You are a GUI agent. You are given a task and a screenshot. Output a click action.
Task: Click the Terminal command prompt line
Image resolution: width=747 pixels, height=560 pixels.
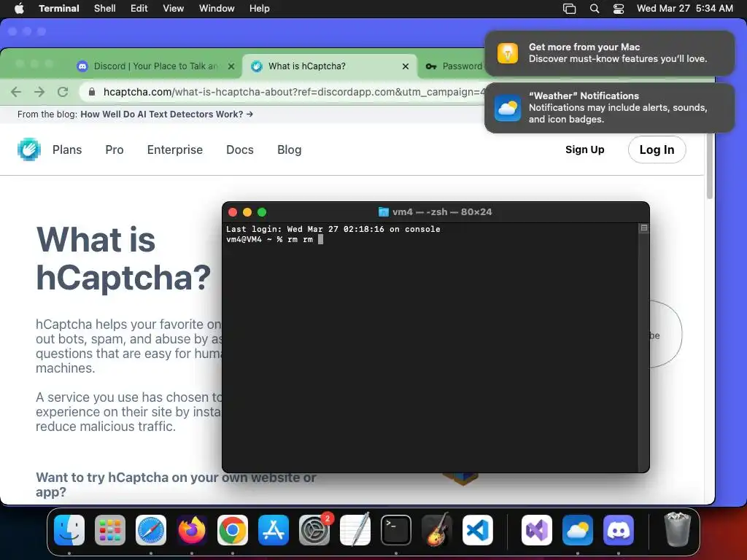[275, 239]
